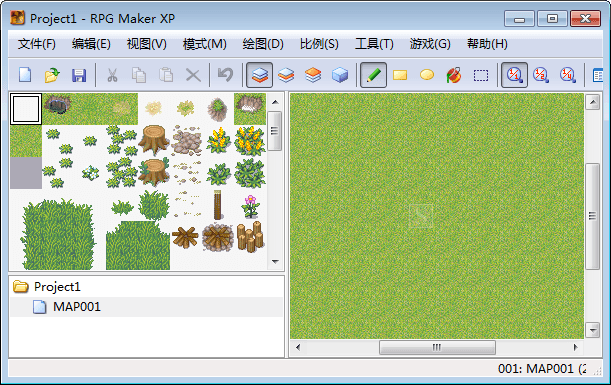611x385 pixels.
Task: Select the Pencil drawing tool
Action: pos(373,75)
